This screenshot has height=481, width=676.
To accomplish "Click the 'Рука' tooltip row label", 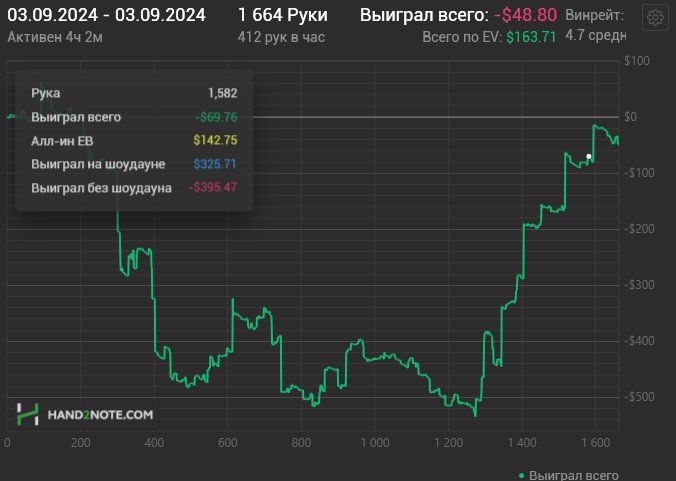I will (x=45, y=93).
